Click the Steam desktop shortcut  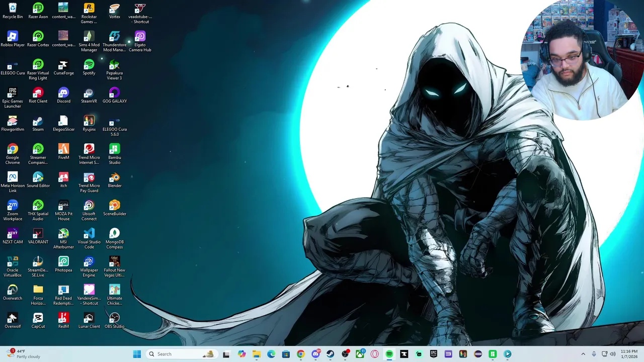[x=38, y=124]
